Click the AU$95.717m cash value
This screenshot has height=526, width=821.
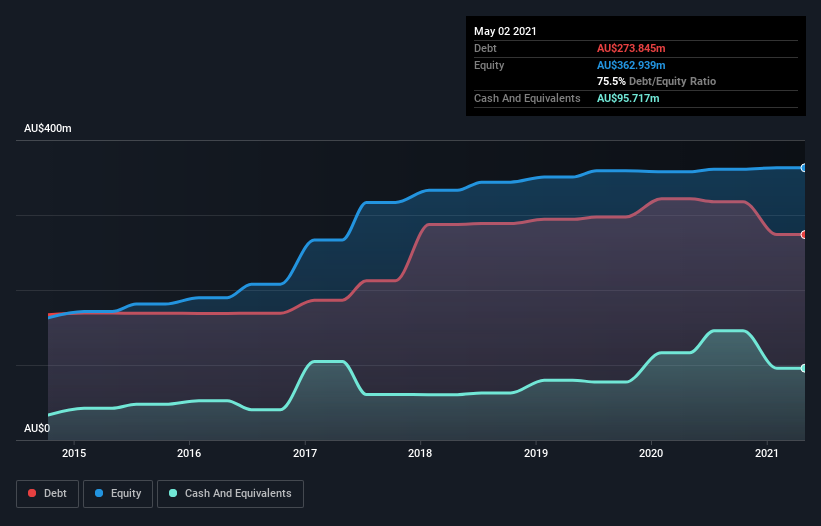(628, 98)
